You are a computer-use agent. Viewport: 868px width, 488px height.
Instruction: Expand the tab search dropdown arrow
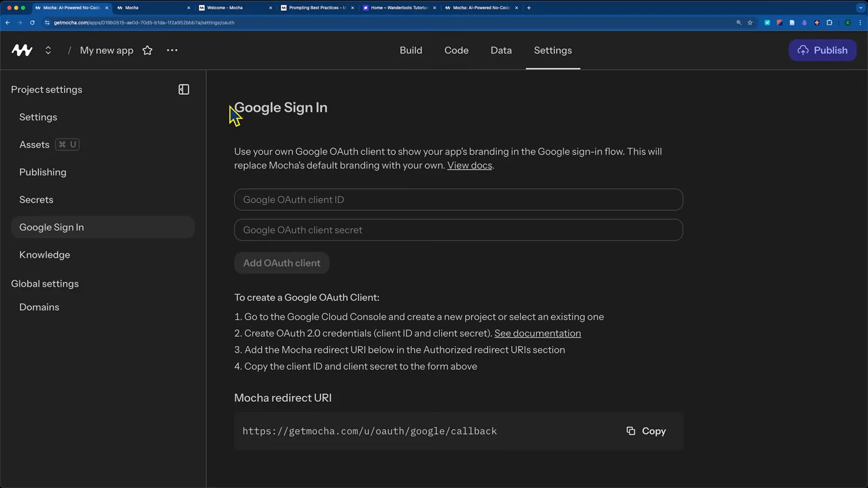861,8
